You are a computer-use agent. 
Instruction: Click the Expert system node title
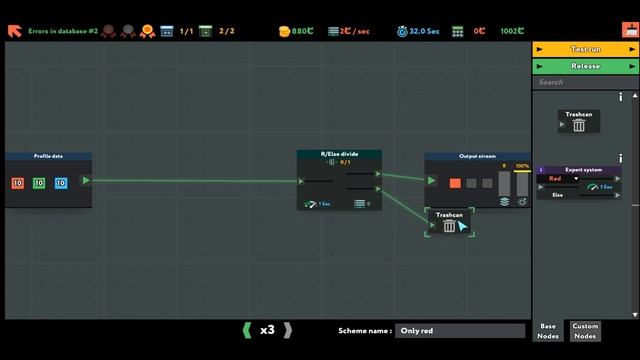coord(583,170)
